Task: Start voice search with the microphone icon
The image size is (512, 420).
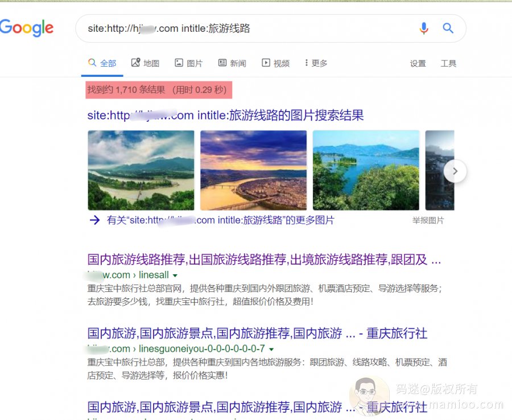Action: pos(423,28)
